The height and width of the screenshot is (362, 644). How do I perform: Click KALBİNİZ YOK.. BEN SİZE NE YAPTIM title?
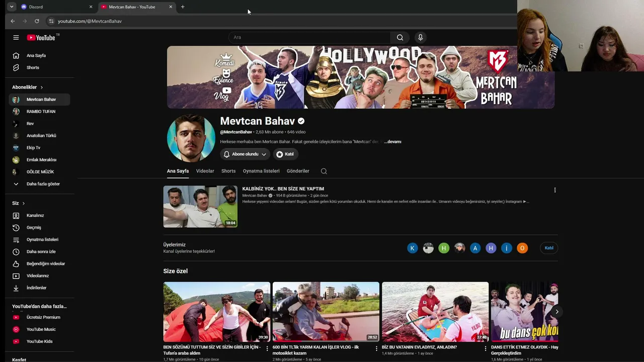283,189
